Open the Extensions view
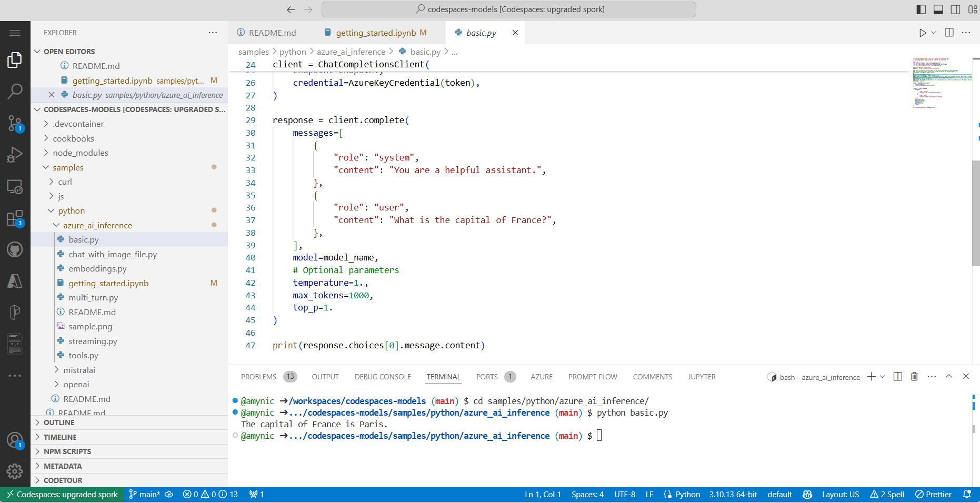The image size is (980, 503). click(x=15, y=218)
